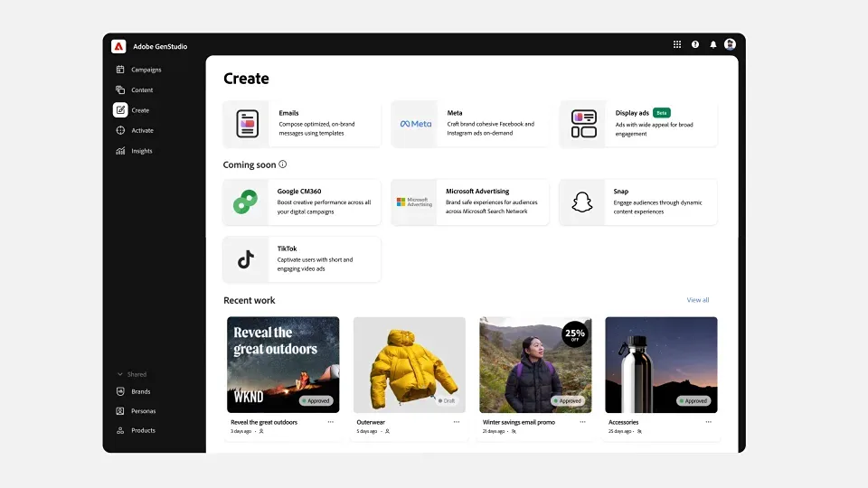Image resolution: width=868 pixels, height=488 pixels.
Task: Click the Insights chart icon
Action: pyautogui.click(x=120, y=151)
